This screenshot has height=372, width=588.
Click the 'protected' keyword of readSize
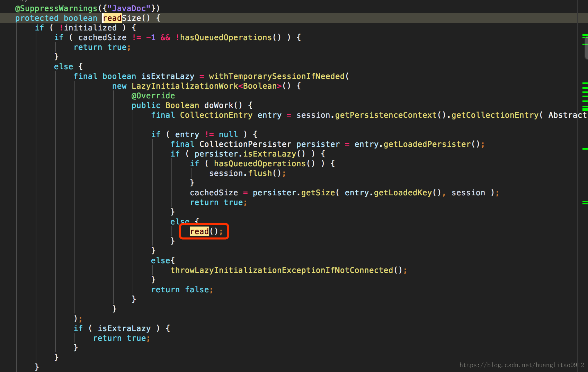[x=37, y=18]
